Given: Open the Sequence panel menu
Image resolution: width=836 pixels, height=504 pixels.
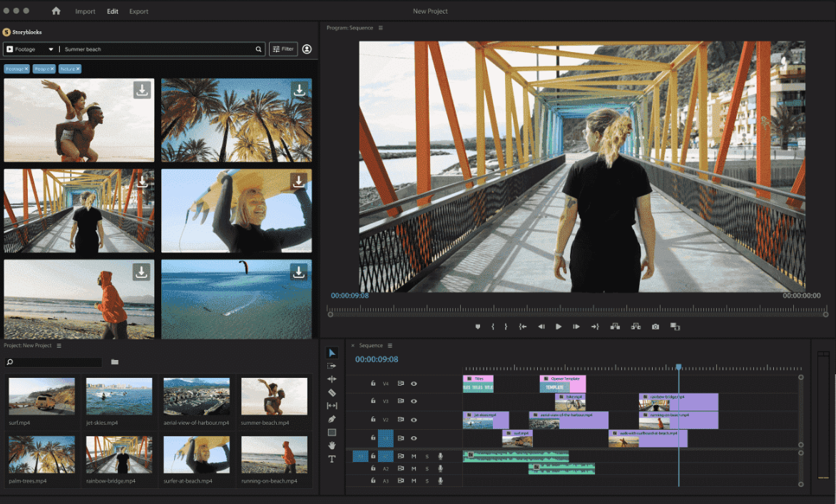Looking at the screenshot, I should [389, 345].
